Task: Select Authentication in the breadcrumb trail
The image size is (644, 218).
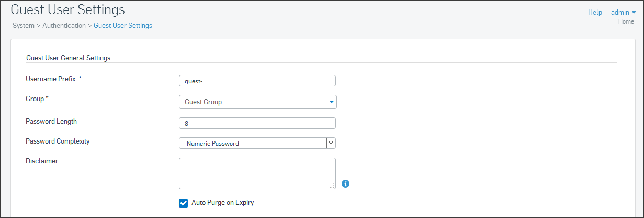Action: coord(64,25)
